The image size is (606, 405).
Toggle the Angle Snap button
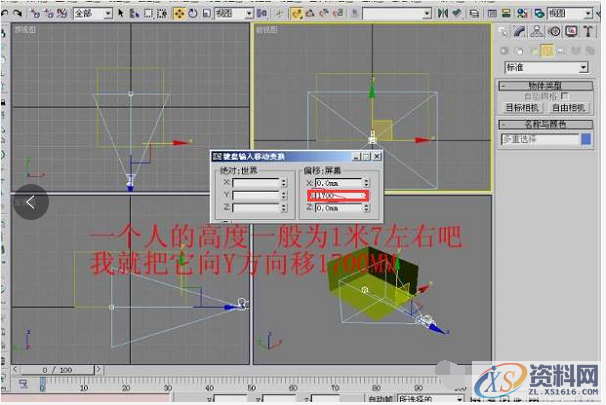pyautogui.click(x=310, y=14)
